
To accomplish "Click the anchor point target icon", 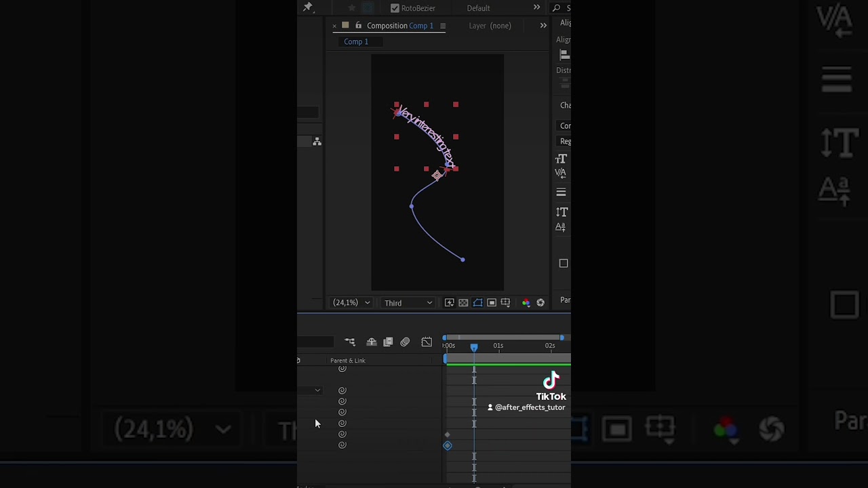I will click(x=437, y=176).
